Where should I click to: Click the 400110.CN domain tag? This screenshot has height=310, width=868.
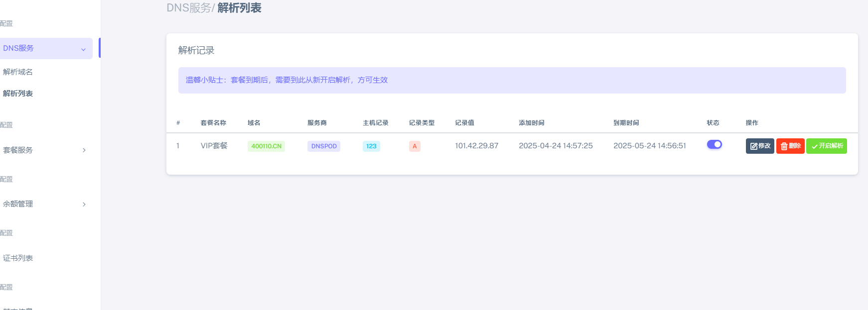(266, 146)
